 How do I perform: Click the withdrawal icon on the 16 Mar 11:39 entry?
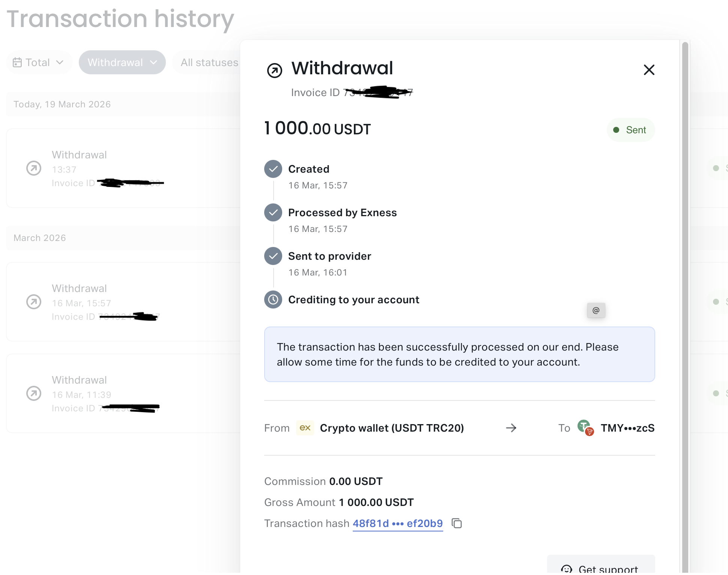pyautogui.click(x=33, y=394)
